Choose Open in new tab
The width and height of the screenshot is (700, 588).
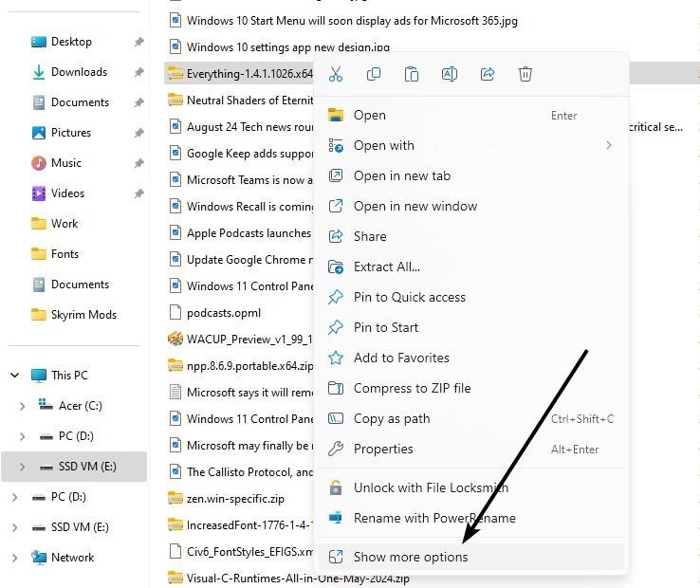tap(471, 175)
